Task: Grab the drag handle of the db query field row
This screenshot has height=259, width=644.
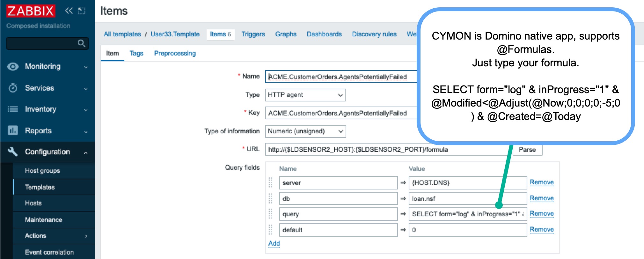Action: coord(271,198)
